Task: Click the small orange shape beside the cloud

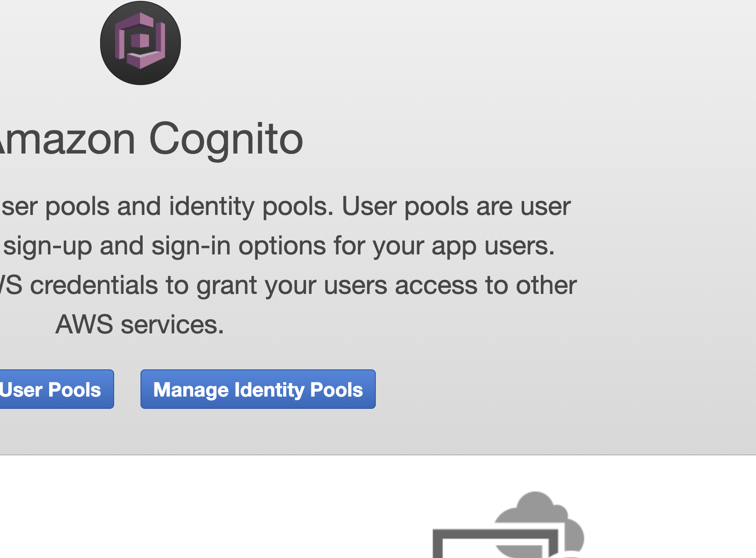Action: click(571, 554)
